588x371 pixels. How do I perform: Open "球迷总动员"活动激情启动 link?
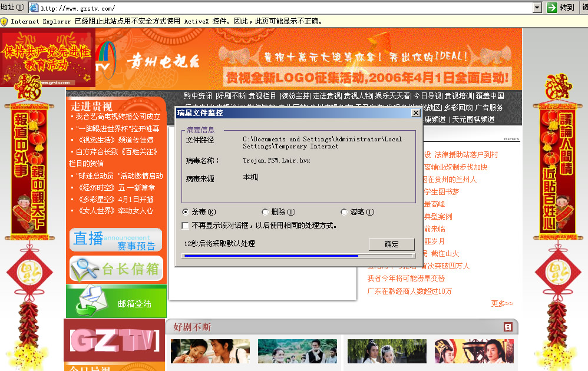(120, 176)
